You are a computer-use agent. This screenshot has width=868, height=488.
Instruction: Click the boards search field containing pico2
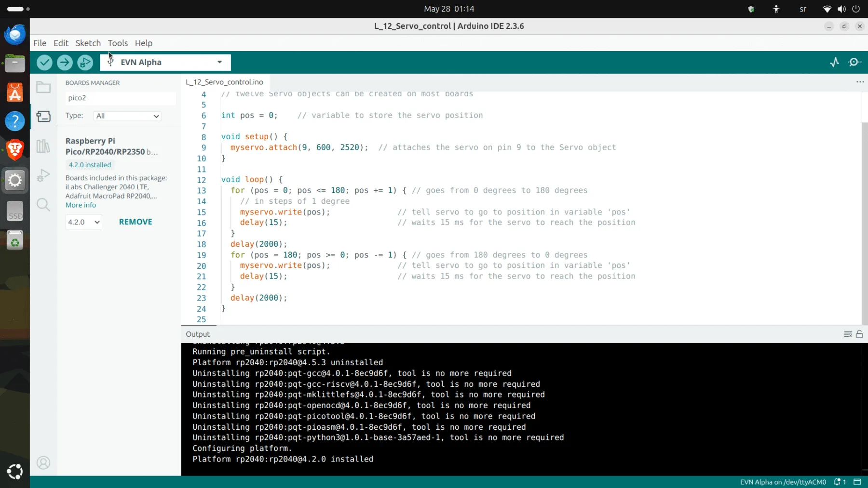point(121,98)
